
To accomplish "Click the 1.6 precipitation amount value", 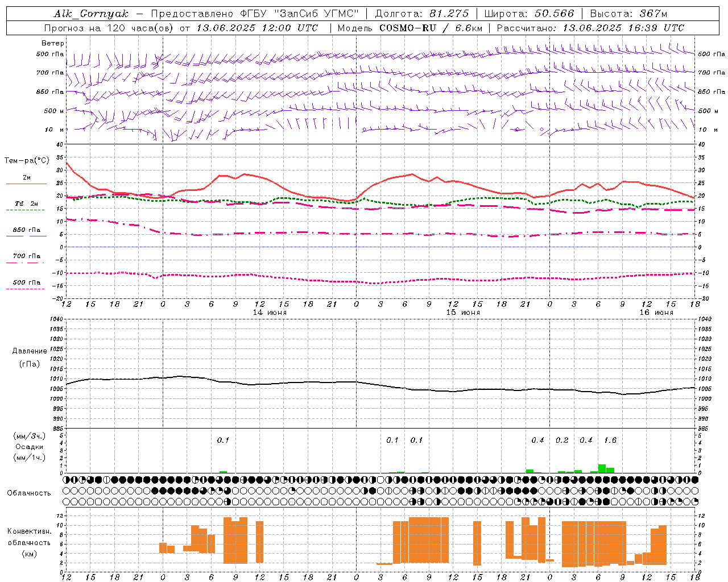I will pos(610,440).
